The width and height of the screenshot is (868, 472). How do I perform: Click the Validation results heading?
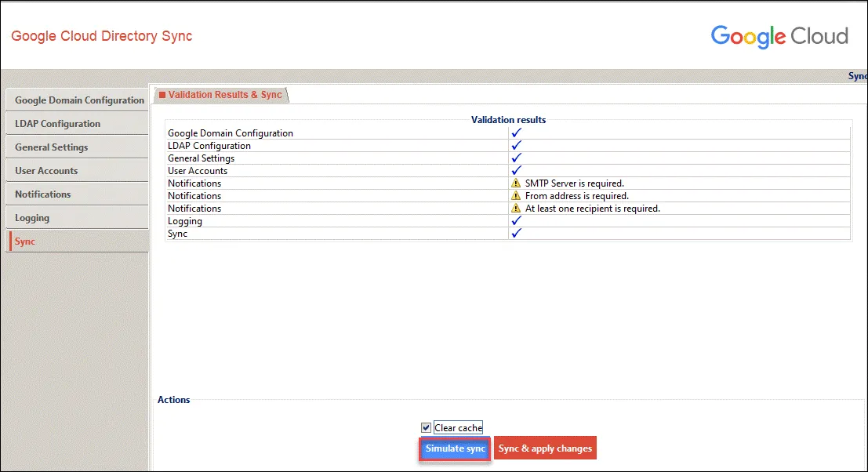508,119
